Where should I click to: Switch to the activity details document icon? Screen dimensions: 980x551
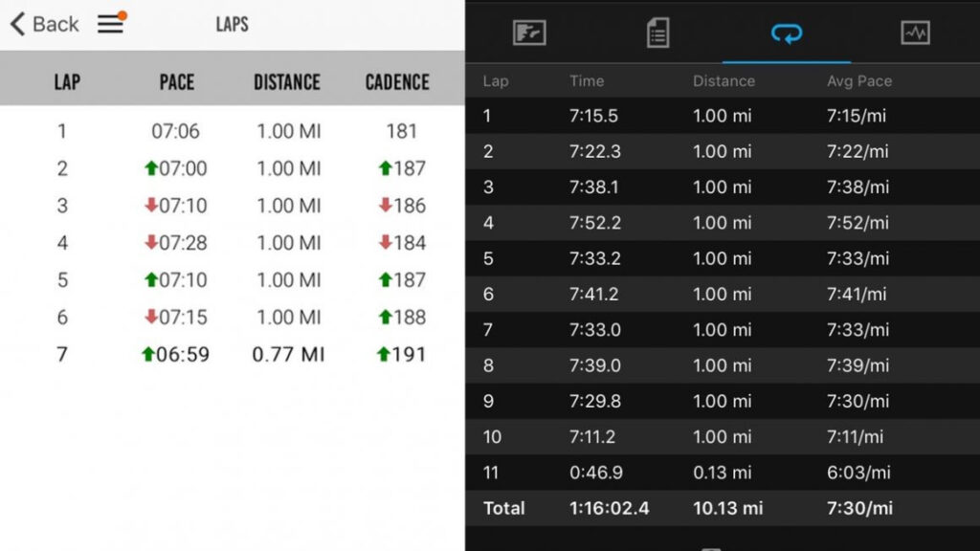click(657, 33)
